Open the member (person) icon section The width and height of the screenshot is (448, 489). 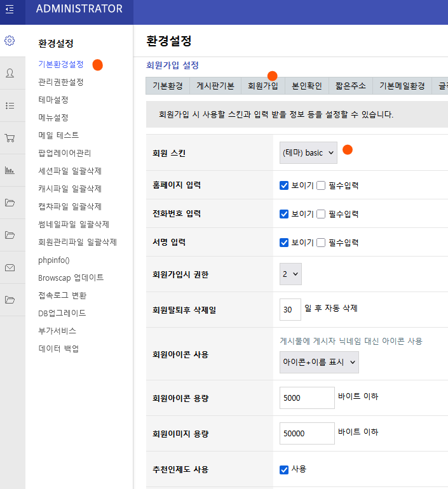point(10,73)
